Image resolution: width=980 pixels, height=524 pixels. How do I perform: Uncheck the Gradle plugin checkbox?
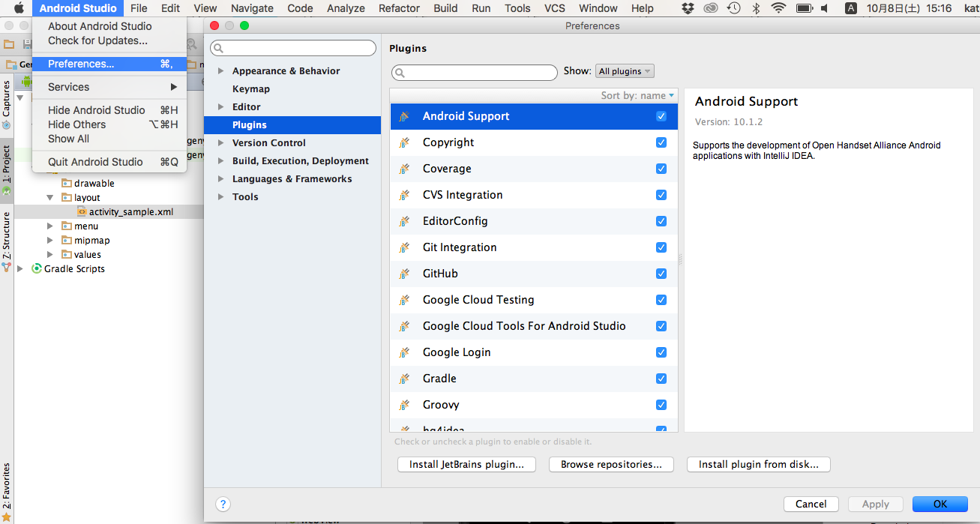(661, 379)
